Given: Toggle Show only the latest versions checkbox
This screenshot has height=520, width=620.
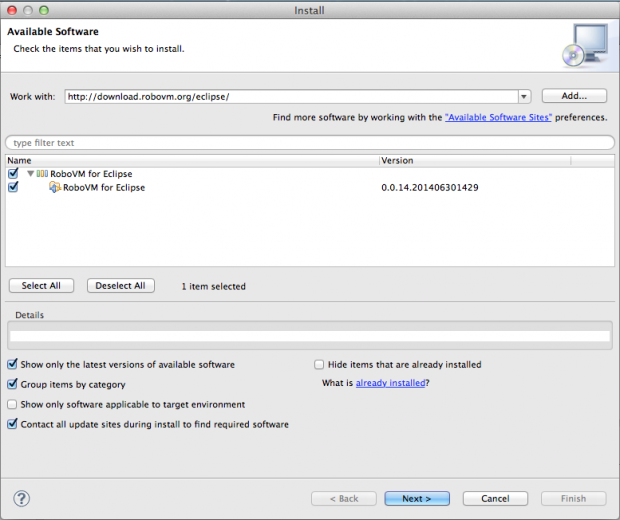Looking at the screenshot, I should coord(13,364).
